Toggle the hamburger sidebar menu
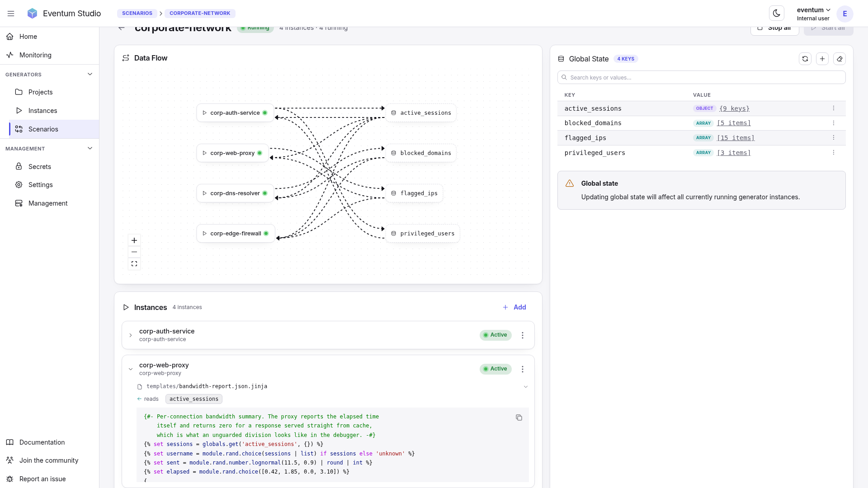Image resolution: width=868 pixels, height=488 pixels. pos(11,14)
